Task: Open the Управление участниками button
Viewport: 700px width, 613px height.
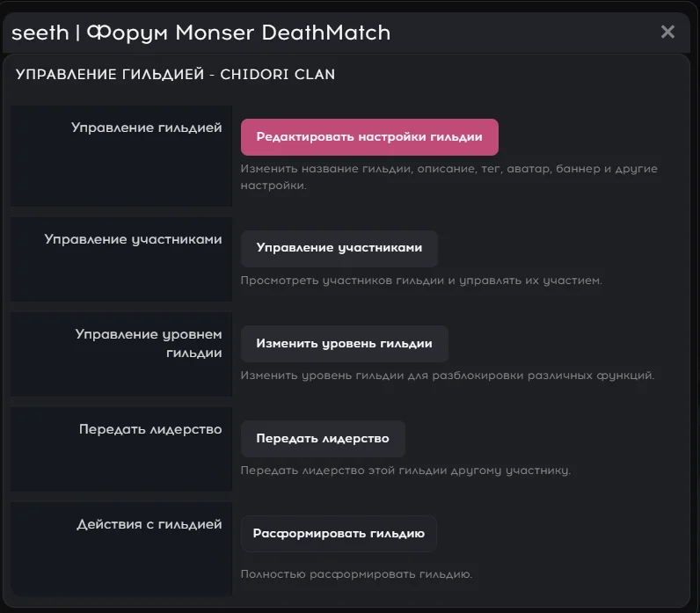Action: 339,248
